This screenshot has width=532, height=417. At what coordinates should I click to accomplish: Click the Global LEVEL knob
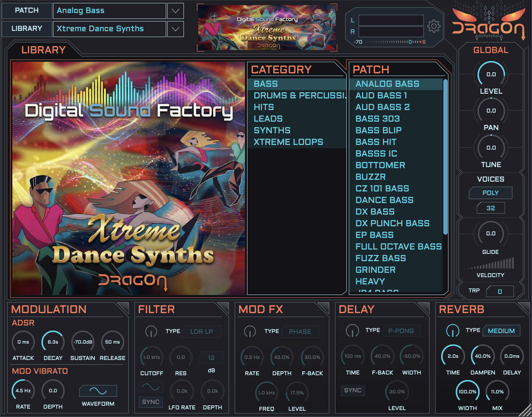pos(491,74)
